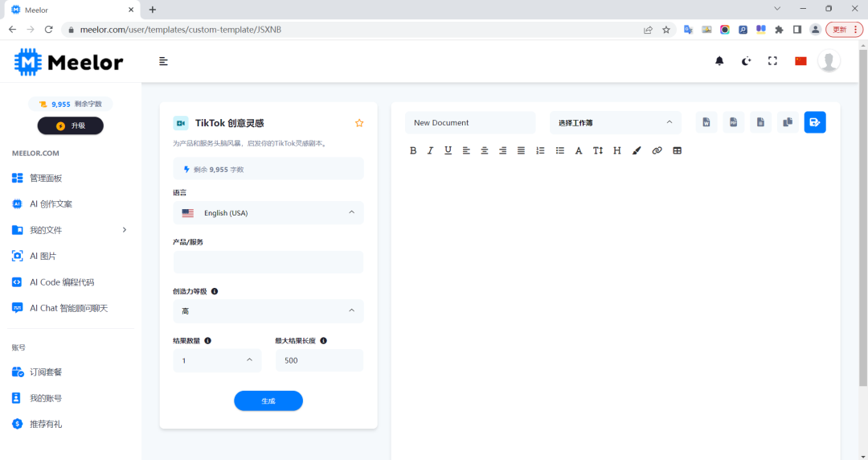Click the 生成 generate button
The width and height of the screenshot is (868, 460).
[268, 400]
